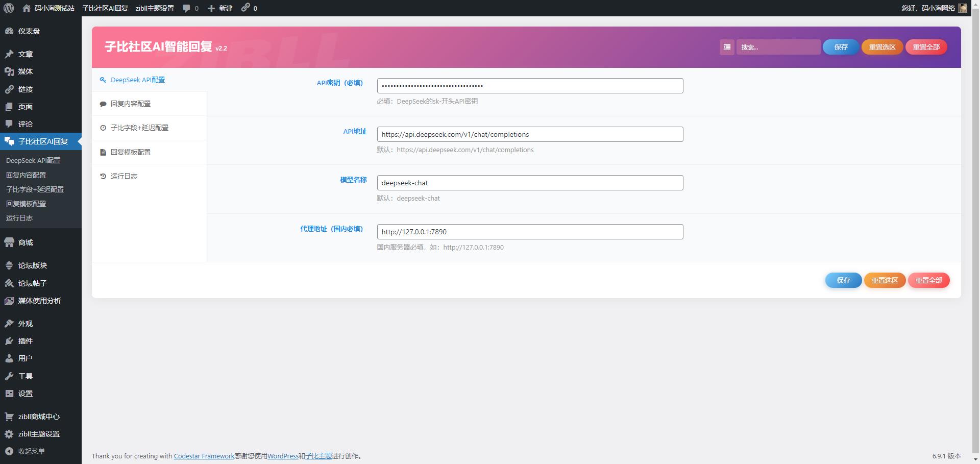Screen dimensions: 980x464
Task: Open the 新建 new content menu
Action: coord(220,8)
